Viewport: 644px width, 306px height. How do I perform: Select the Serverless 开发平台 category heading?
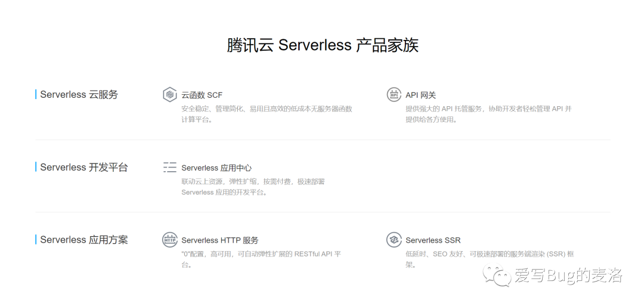[x=84, y=167]
